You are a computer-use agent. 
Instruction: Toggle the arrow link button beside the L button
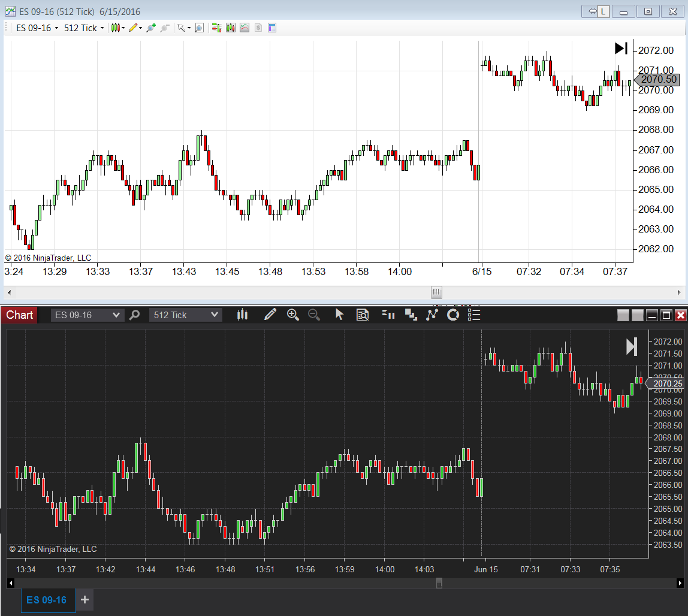[x=592, y=11]
